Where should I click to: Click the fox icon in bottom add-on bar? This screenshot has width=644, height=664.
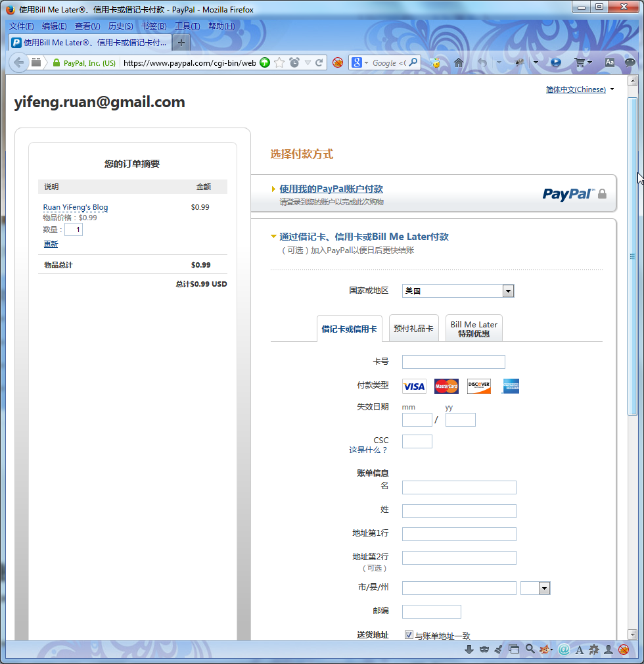pos(545,649)
